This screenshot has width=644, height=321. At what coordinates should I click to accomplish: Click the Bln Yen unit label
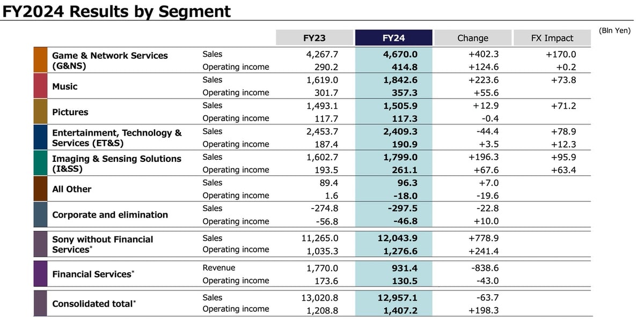click(x=614, y=31)
